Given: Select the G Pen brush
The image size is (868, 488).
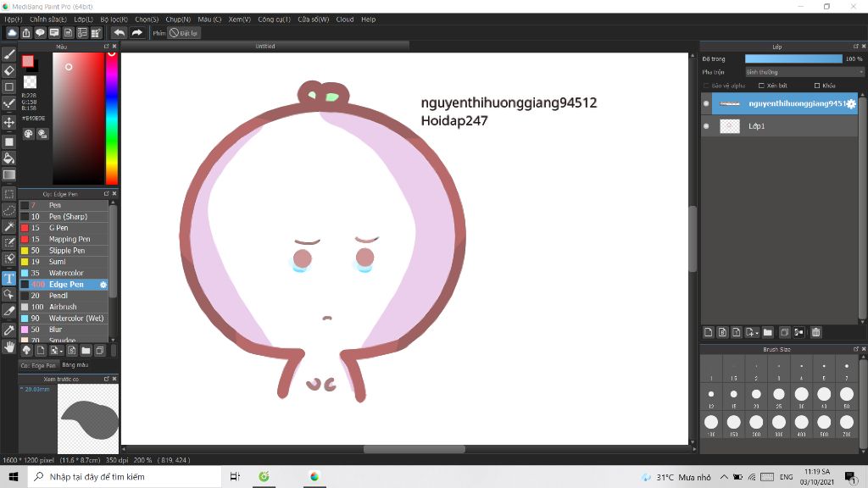Looking at the screenshot, I should [x=64, y=228].
